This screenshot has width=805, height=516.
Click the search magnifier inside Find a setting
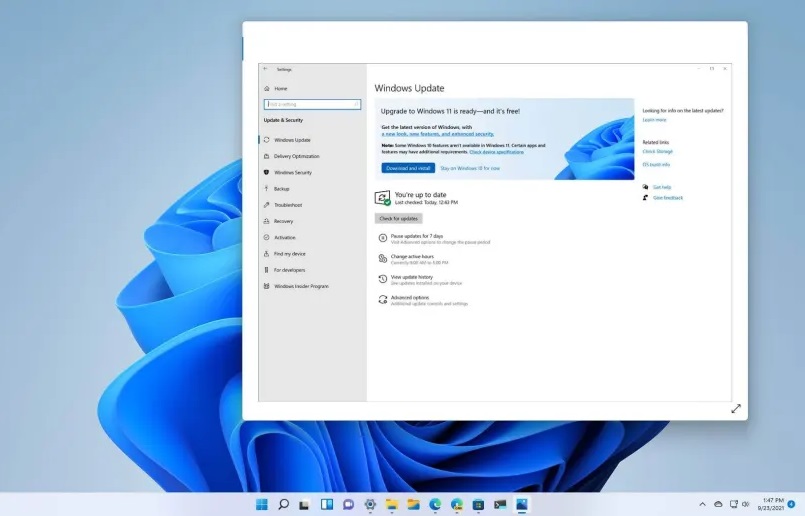356,104
